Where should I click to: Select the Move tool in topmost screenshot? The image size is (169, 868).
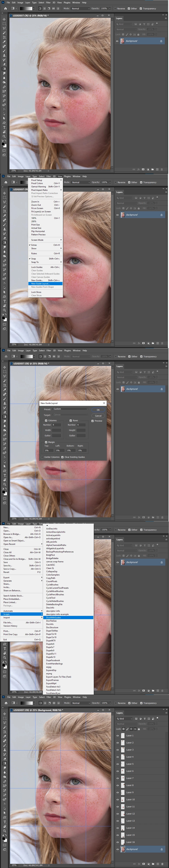pos(4,19)
